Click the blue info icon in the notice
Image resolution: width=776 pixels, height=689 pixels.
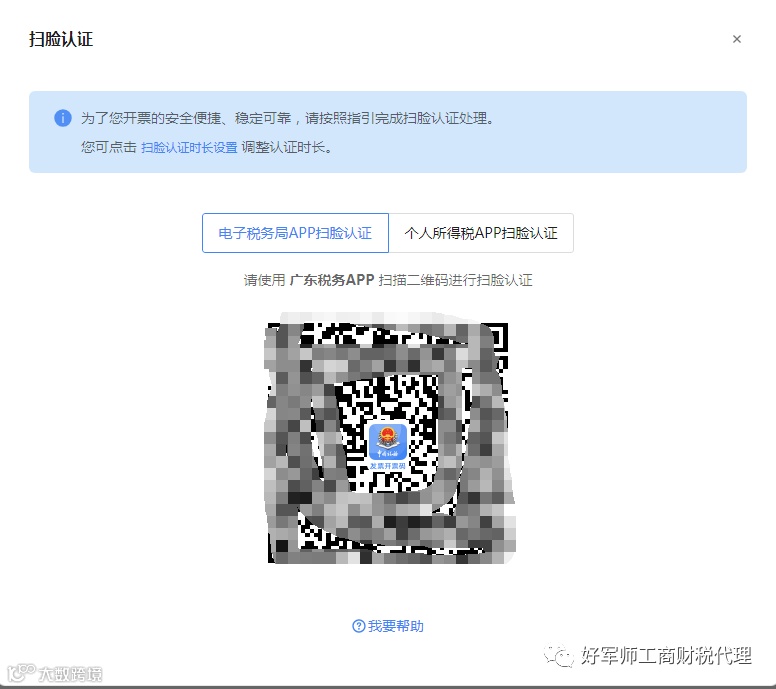(63, 118)
